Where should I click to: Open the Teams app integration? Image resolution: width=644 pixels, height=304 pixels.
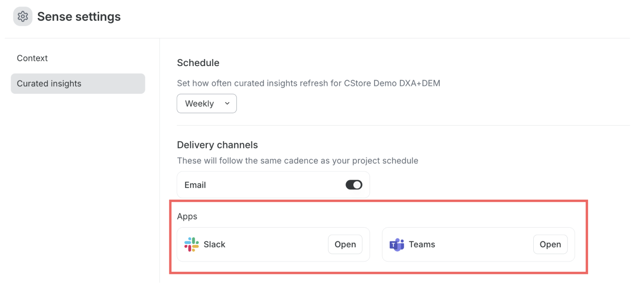[x=550, y=244]
